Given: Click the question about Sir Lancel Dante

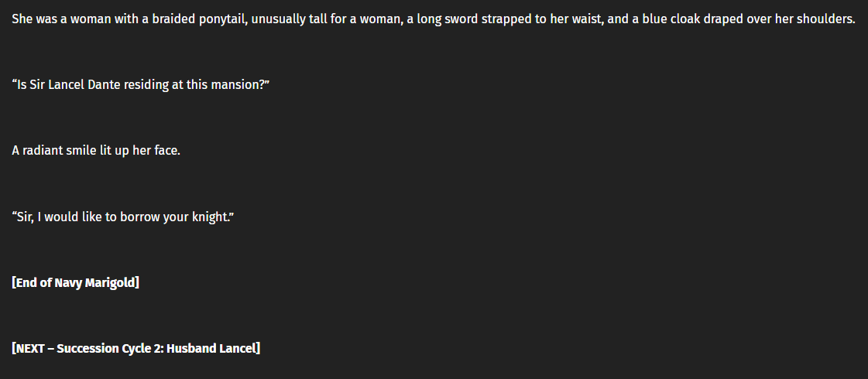Looking at the screenshot, I should [140, 84].
